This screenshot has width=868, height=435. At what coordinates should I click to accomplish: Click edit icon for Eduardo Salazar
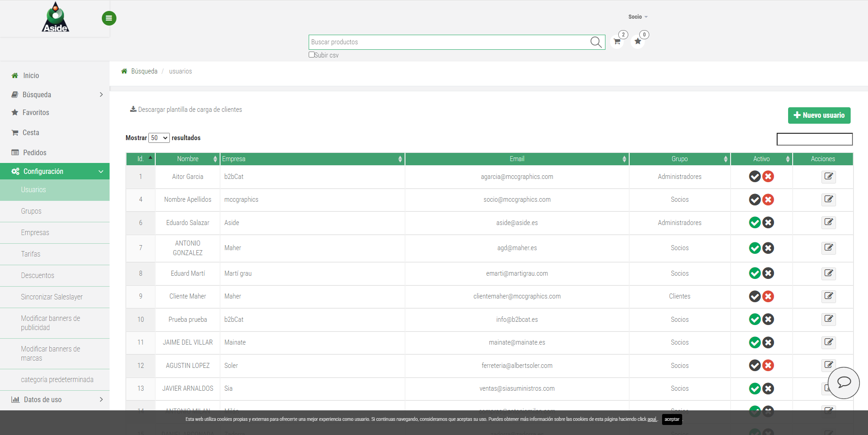828,223
